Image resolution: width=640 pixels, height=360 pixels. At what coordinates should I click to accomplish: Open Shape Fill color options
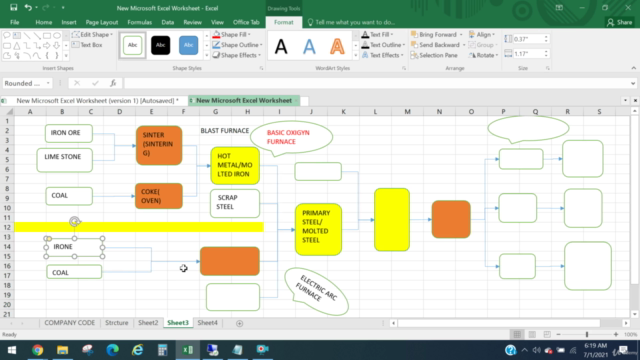(231, 35)
